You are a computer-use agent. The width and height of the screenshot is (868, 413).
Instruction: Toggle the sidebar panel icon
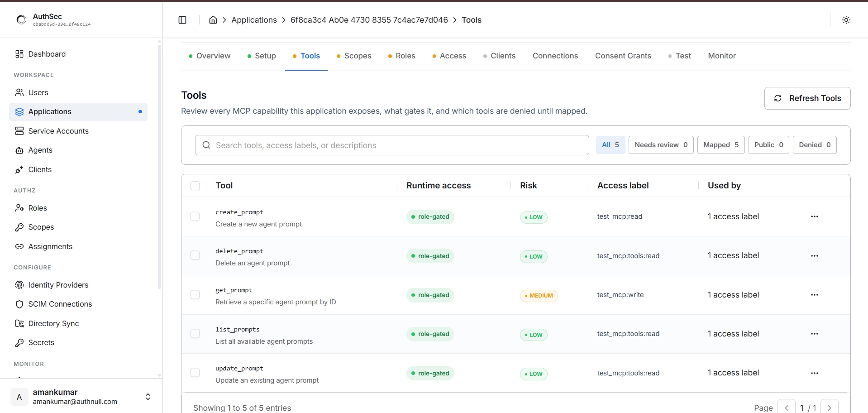pos(182,20)
